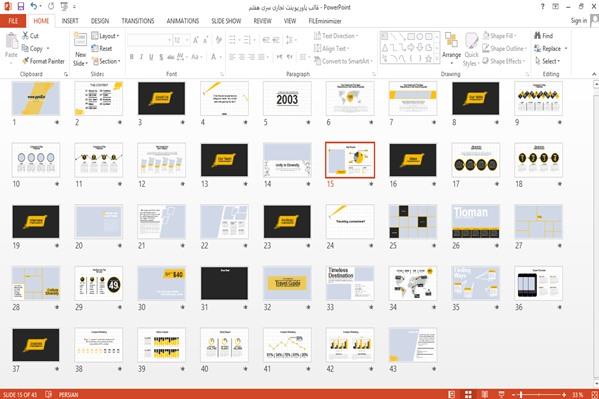
Task: Switch to the ANIMATIONS tab
Action: pos(183,21)
